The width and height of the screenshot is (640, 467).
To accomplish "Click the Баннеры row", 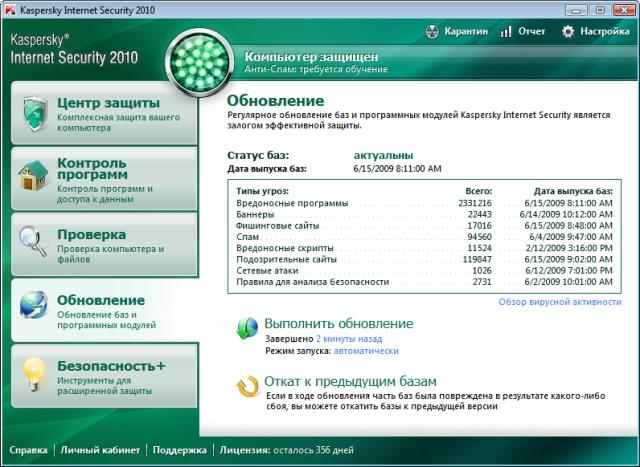I will 424,214.
